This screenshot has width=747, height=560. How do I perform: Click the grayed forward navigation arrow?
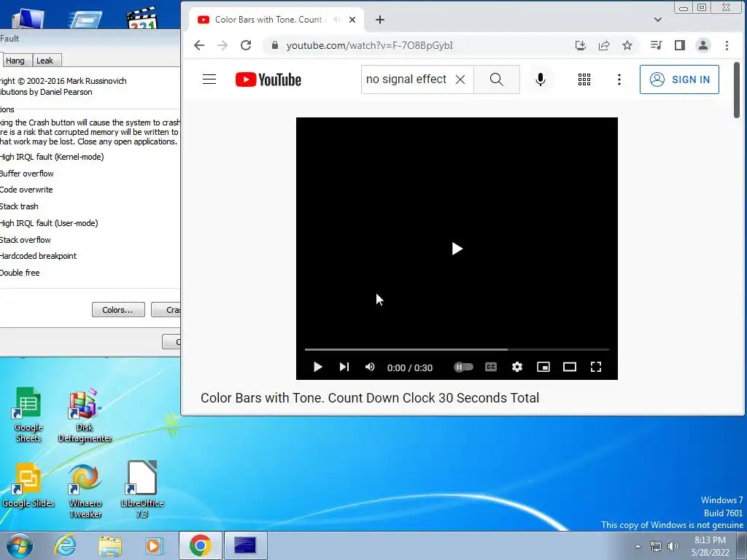(222, 45)
